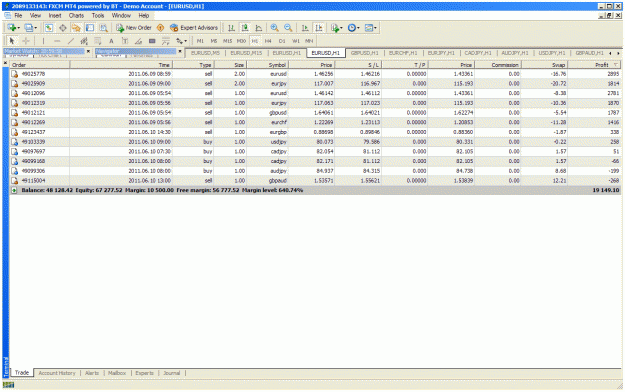
Task: Click the New Order button
Action: tap(134, 28)
